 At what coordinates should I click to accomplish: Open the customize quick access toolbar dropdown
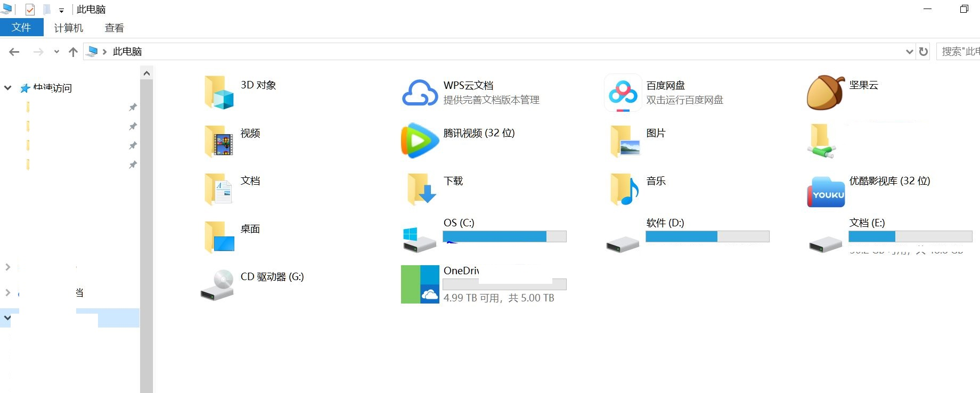pyautogui.click(x=61, y=10)
